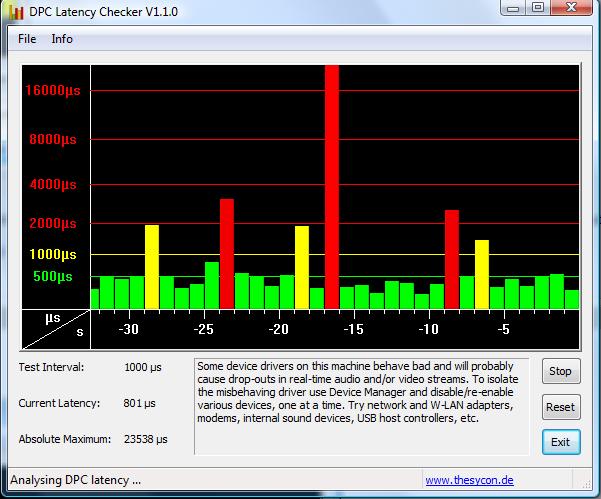The image size is (601, 499).
Task: Stop the latency analysis
Action: [561, 371]
